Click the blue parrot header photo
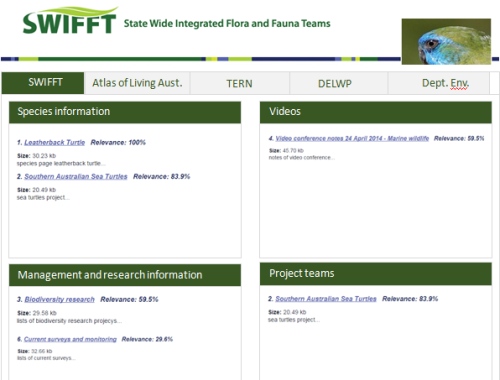 tap(446, 41)
